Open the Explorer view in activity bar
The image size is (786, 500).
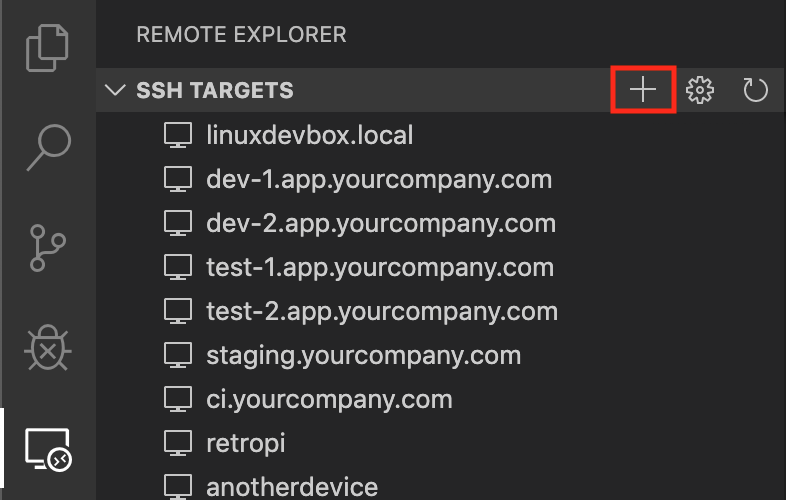47,48
